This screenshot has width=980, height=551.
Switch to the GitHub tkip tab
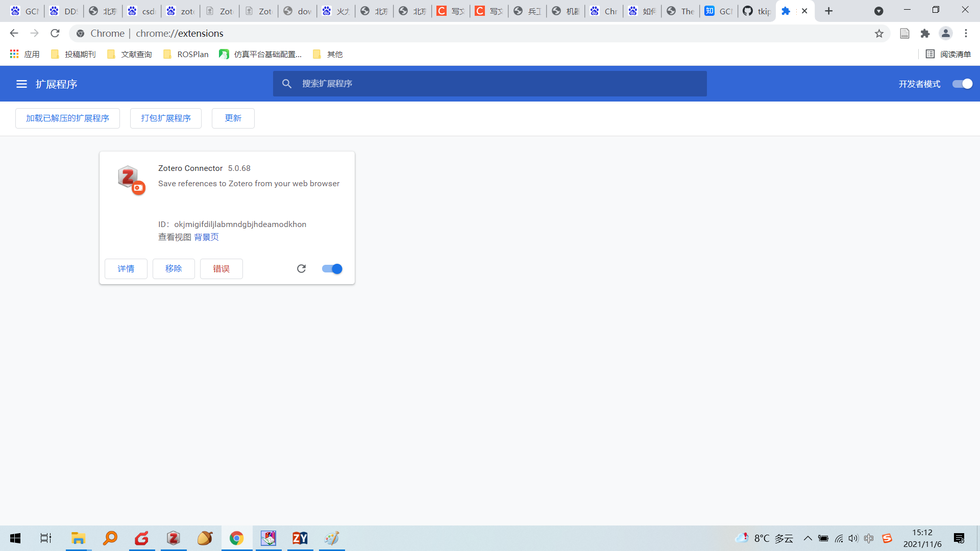[756, 11]
